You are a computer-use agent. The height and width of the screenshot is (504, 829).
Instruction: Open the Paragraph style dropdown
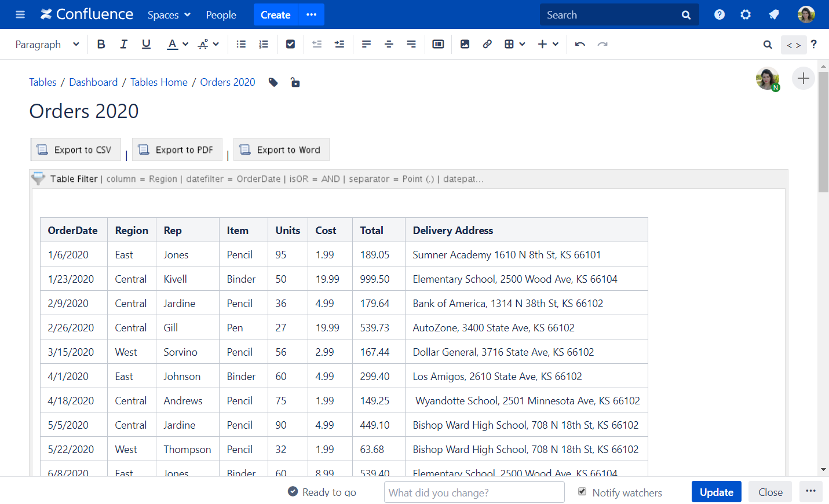(x=47, y=45)
